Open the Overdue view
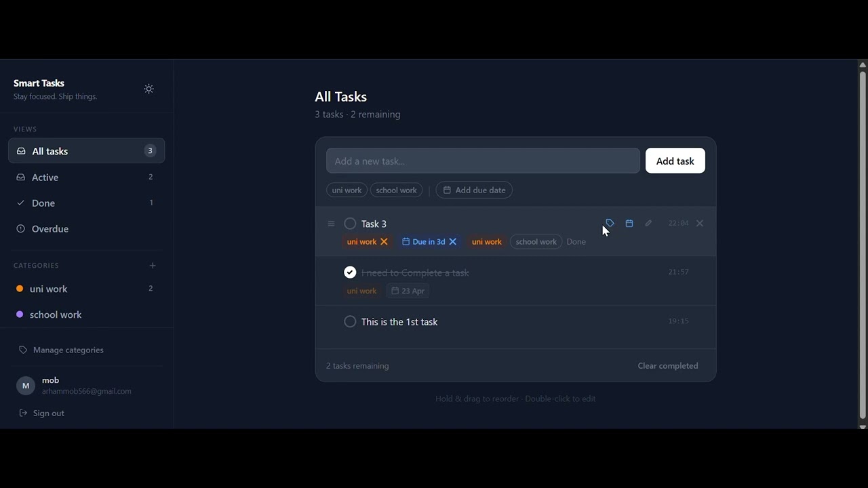Screen dimensions: 868x488 pos(86,228)
